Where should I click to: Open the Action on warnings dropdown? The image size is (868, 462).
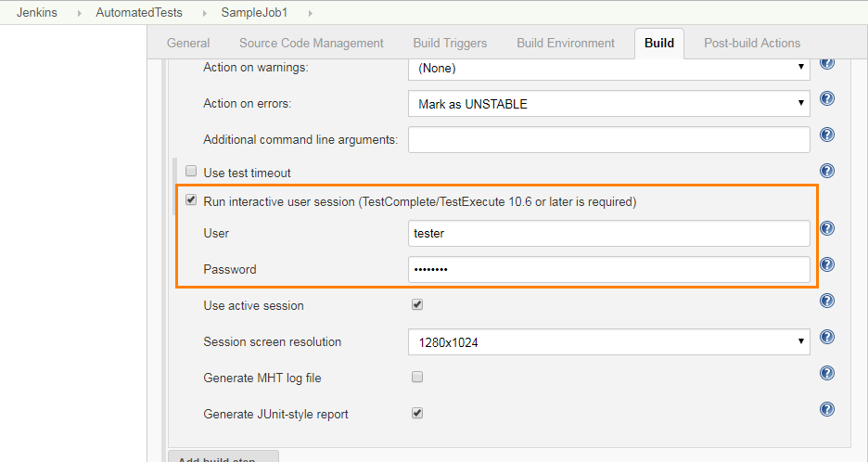tap(609, 68)
